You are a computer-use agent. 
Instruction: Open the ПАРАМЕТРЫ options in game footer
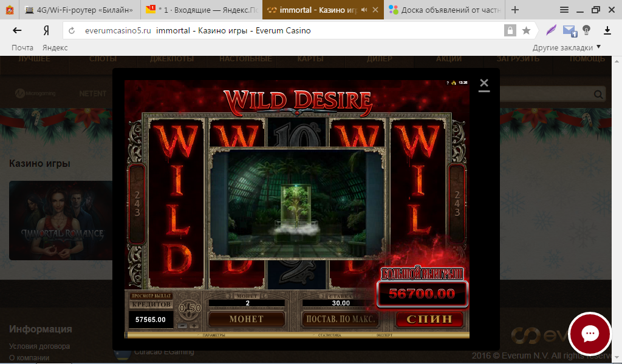[x=213, y=335]
